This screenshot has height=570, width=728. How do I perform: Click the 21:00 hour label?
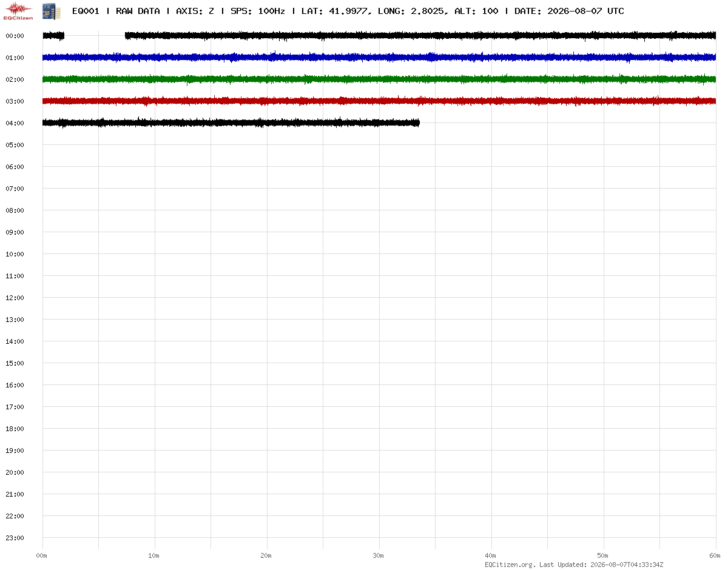click(15, 494)
